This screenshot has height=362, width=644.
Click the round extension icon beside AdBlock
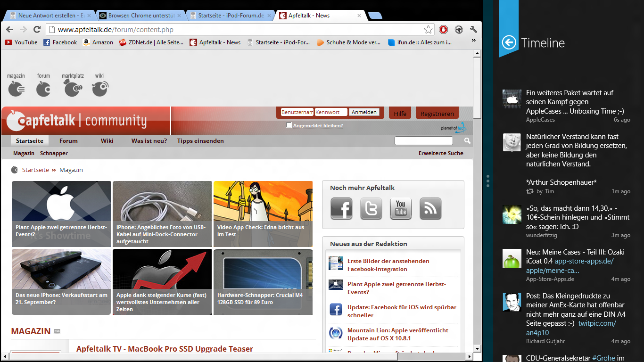(x=458, y=30)
